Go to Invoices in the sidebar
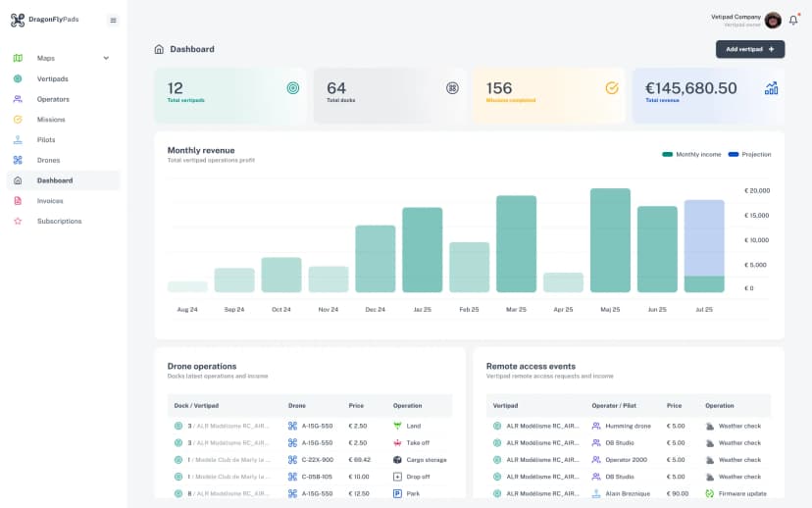Viewport: 812px width, 508px height. pyautogui.click(x=50, y=201)
